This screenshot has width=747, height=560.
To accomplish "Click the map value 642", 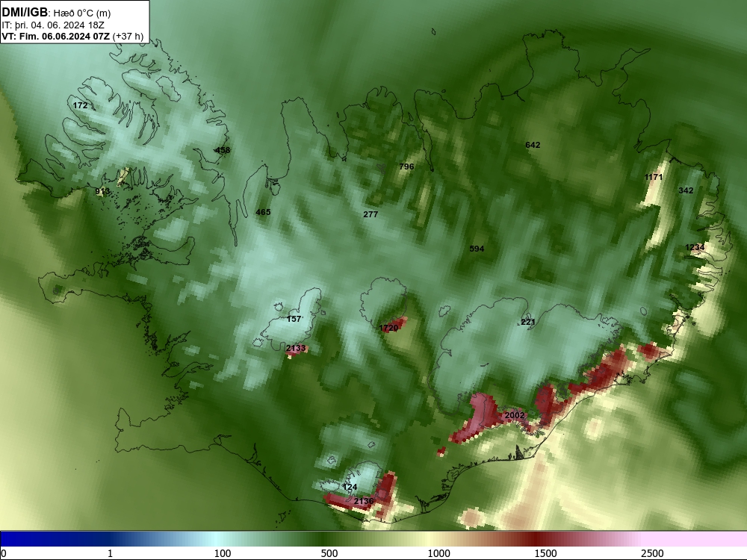I will (x=533, y=145).
